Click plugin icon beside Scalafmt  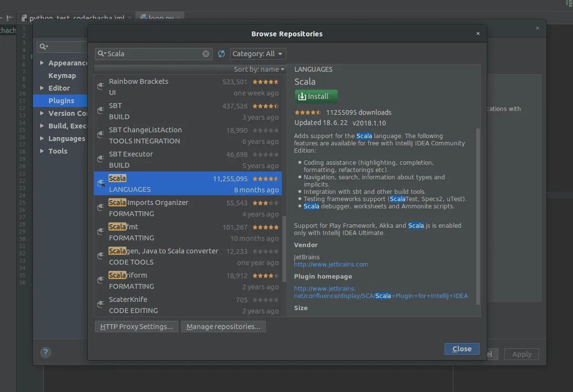(101, 232)
